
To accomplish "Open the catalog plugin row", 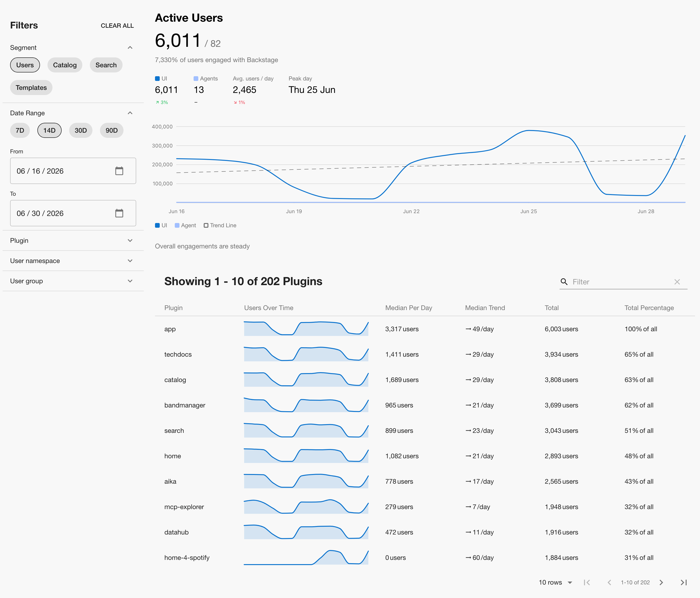I will coord(425,380).
